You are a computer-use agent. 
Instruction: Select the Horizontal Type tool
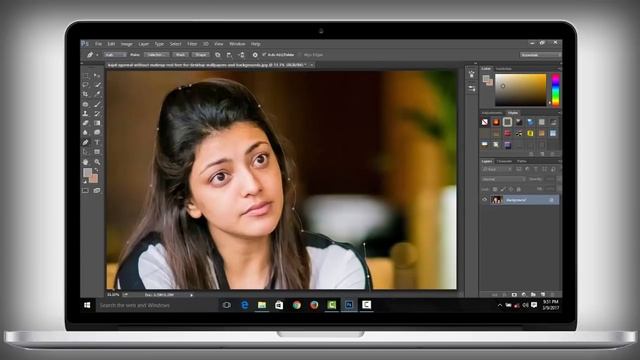pos(97,142)
